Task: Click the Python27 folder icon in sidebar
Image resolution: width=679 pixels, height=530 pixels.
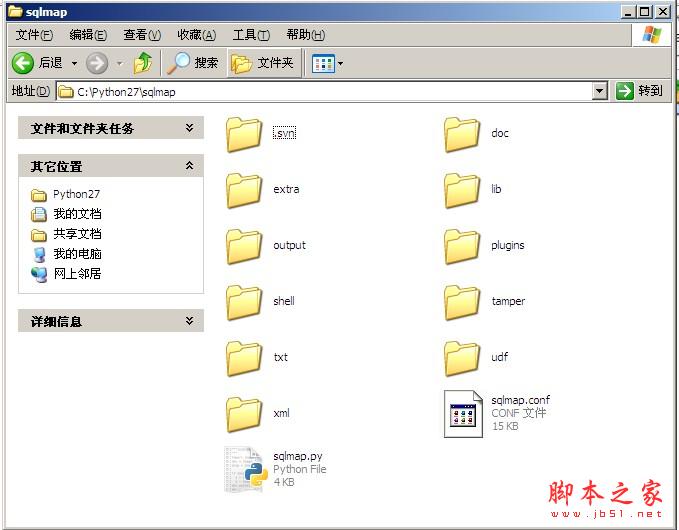Action: pyautogui.click(x=39, y=195)
